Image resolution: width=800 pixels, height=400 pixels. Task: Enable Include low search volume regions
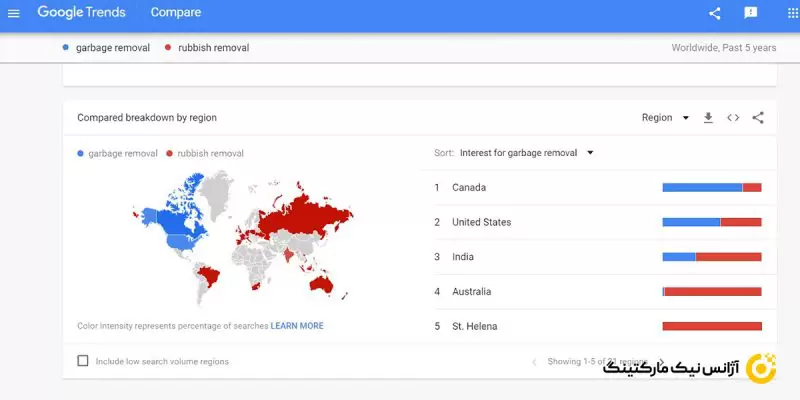(x=83, y=361)
